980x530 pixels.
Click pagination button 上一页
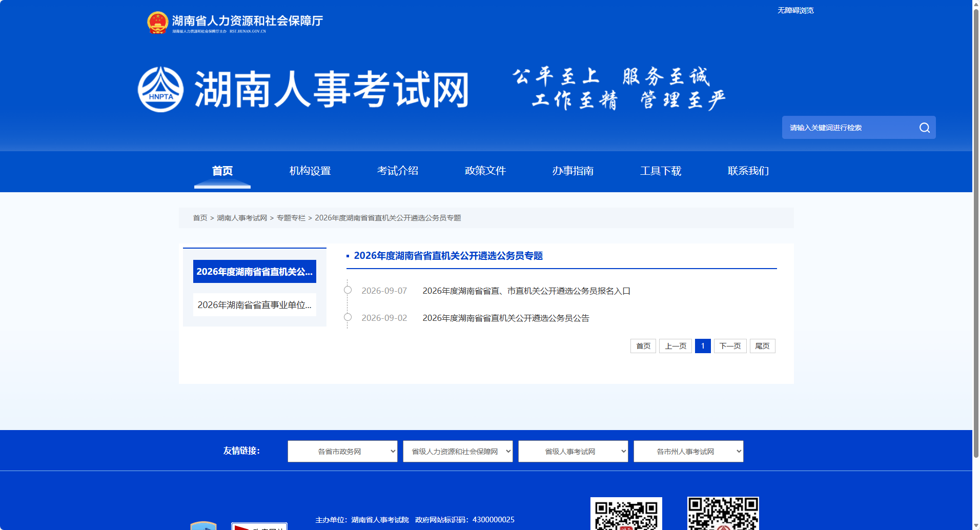pos(676,346)
